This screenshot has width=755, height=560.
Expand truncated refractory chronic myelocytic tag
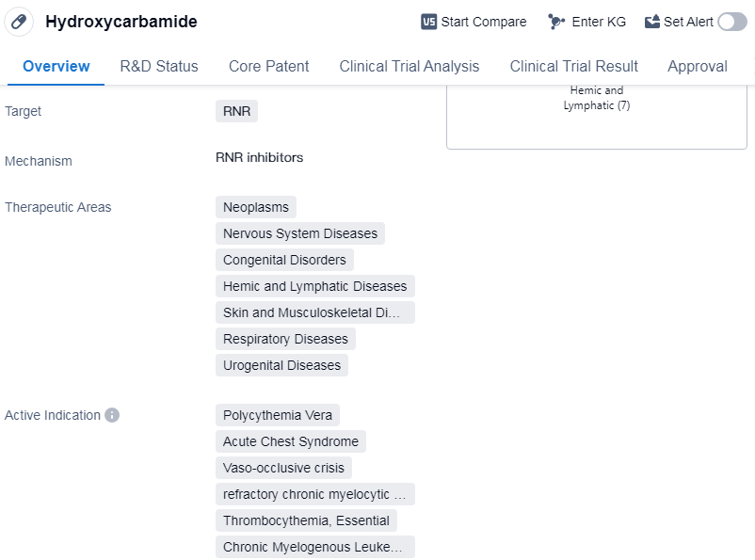click(x=314, y=494)
